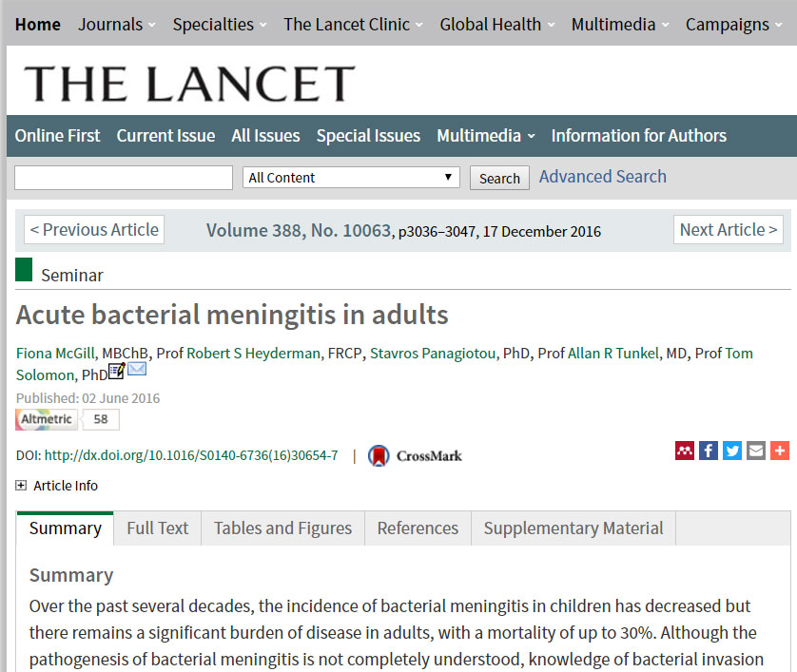Switch to the Full Text tab
The width and height of the screenshot is (797, 672).
tap(158, 528)
